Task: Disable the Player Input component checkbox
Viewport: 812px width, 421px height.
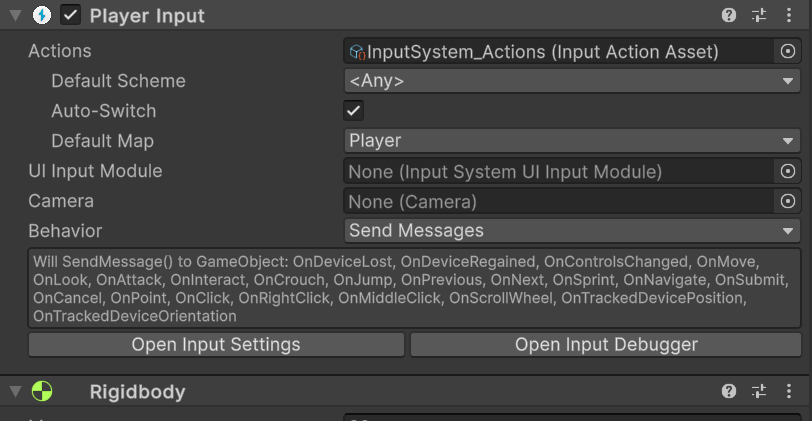Action: point(70,15)
